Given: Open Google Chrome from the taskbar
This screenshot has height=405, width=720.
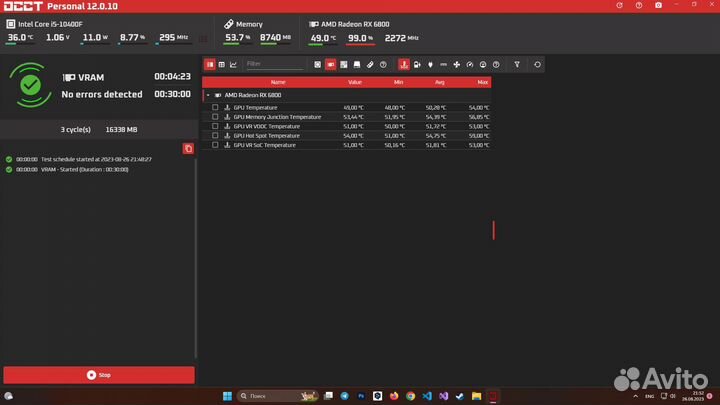Looking at the screenshot, I should [x=411, y=396].
